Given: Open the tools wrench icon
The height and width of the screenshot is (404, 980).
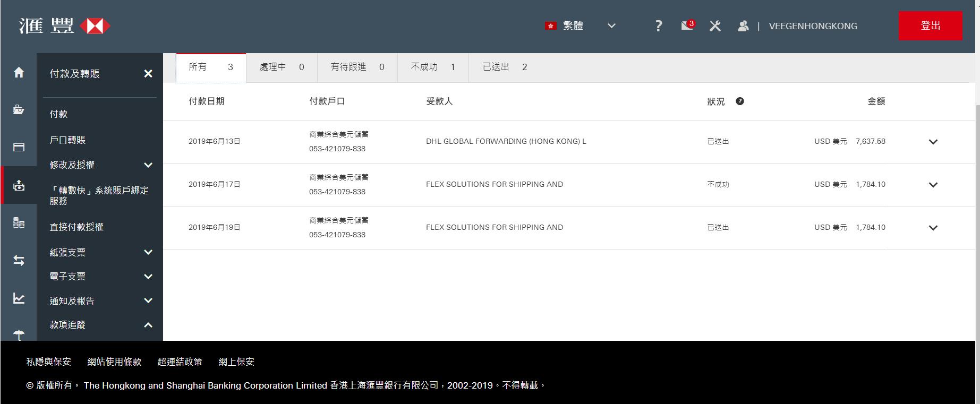Looking at the screenshot, I should (x=715, y=25).
